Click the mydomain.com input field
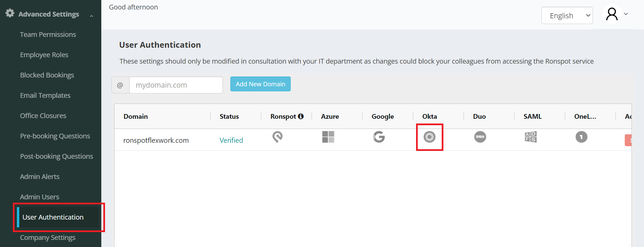Image resolution: width=644 pixels, height=247 pixels. point(176,85)
